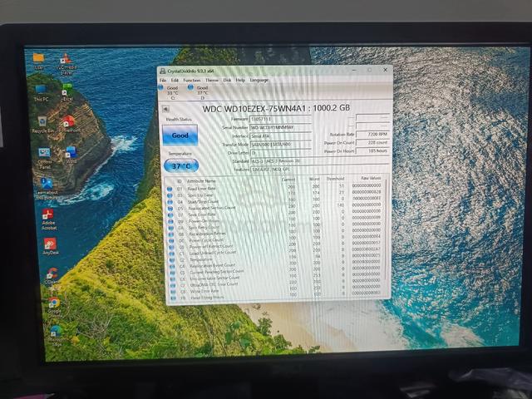Select disk C: Good 33 °C tab
The image size is (532, 399).
tap(170, 92)
